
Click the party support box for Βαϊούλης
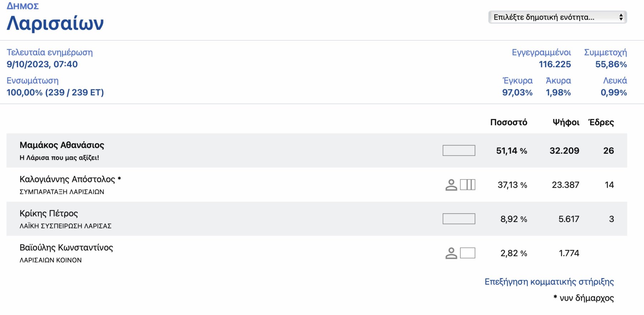(x=468, y=253)
